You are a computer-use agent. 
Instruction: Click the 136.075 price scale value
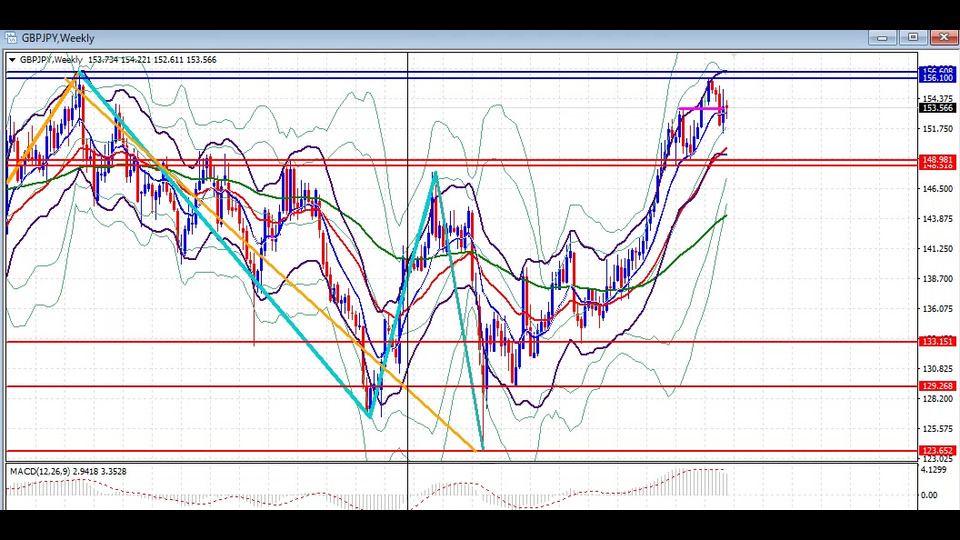coord(937,309)
